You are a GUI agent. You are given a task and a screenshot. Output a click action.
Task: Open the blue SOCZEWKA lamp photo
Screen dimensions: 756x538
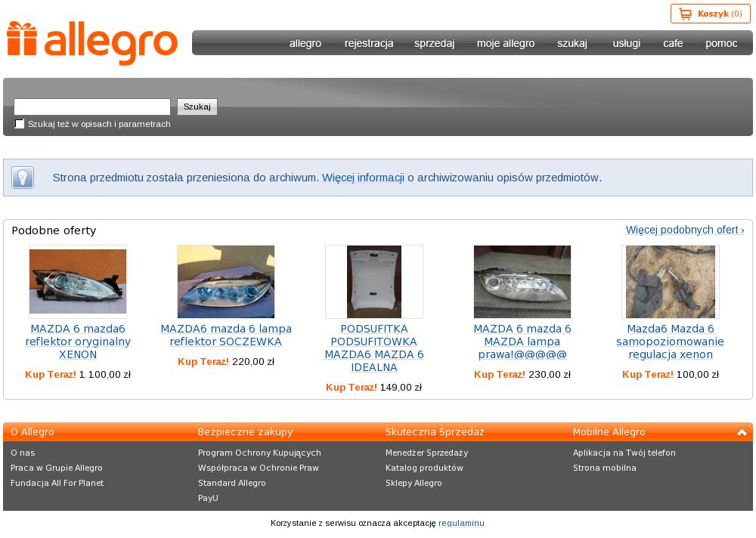pos(225,282)
